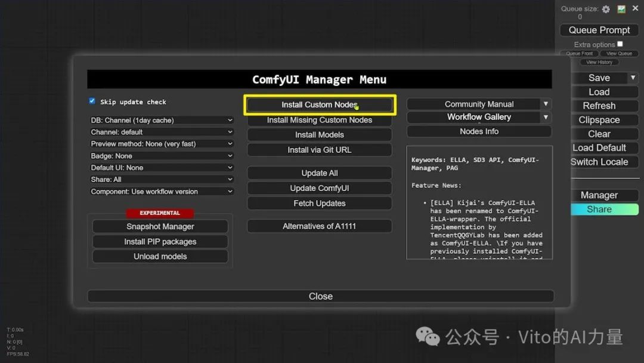This screenshot has width=644, height=363.
Task: Expand the Community Manual arrow
Action: (x=546, y=104)
